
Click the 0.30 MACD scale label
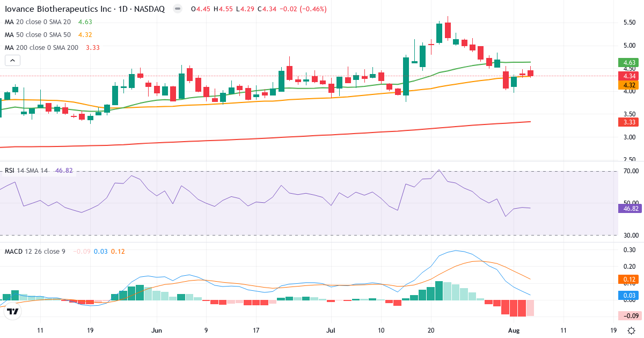pyautogui.click(x=630, y=249)
